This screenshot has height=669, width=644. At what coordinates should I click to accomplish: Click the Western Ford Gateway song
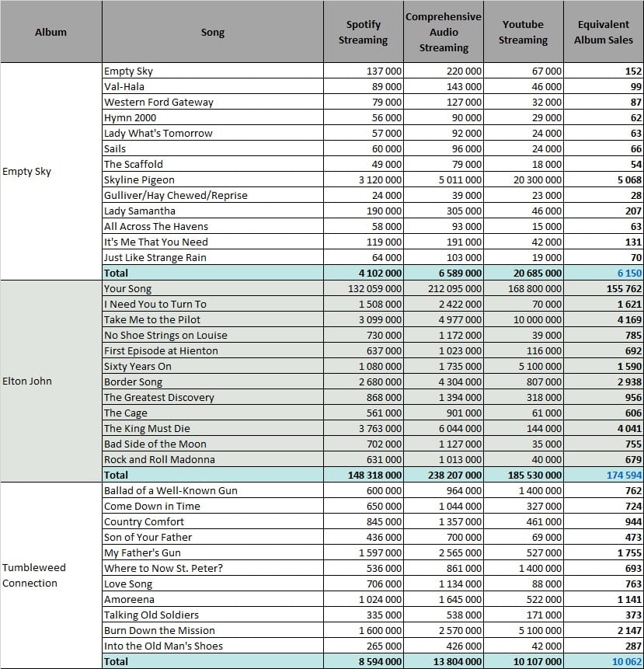click(x=212, y=102)
